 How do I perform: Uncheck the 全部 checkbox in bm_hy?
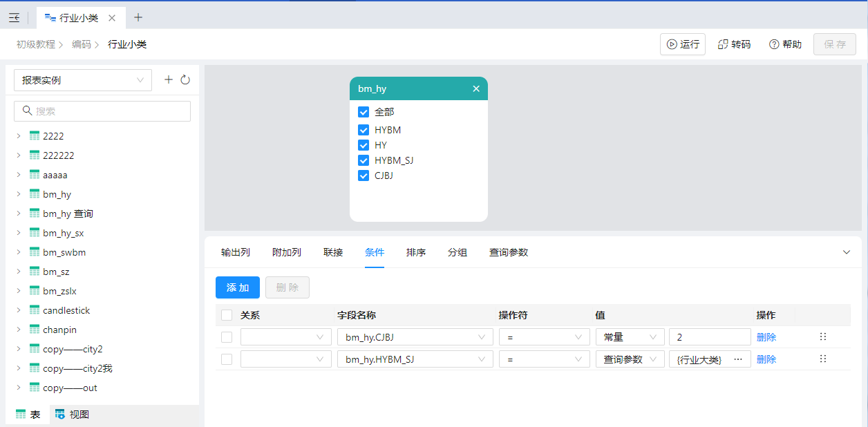(x=364, y=112)
